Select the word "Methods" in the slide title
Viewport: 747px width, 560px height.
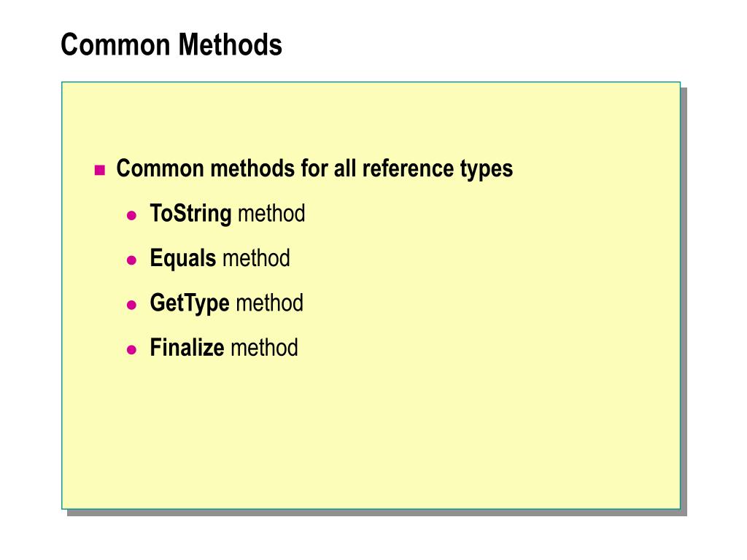pos(230,44)
